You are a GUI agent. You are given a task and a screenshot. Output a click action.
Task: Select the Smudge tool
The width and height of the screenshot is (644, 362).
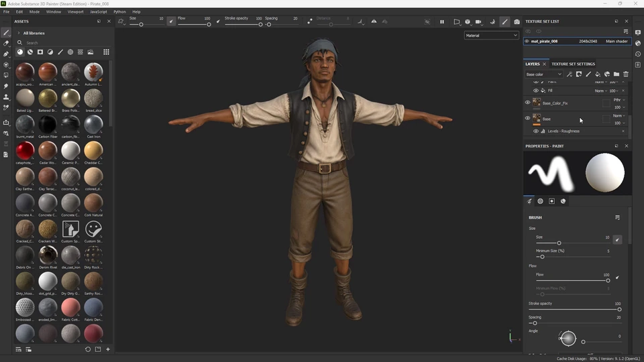[x=6, y=86]
